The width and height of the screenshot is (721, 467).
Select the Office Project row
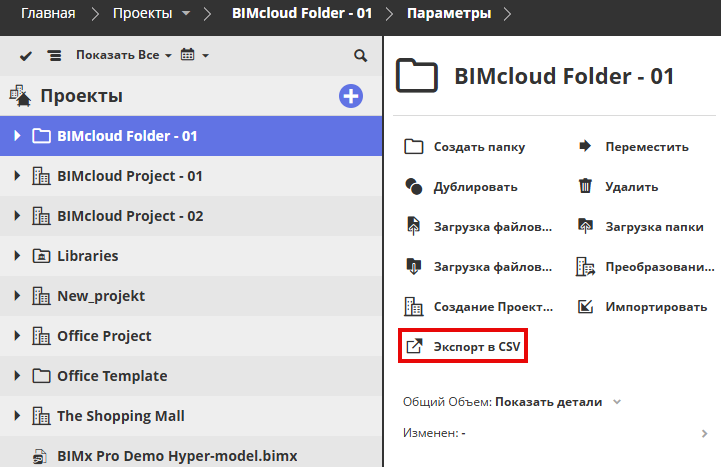(x=191, y=336)
